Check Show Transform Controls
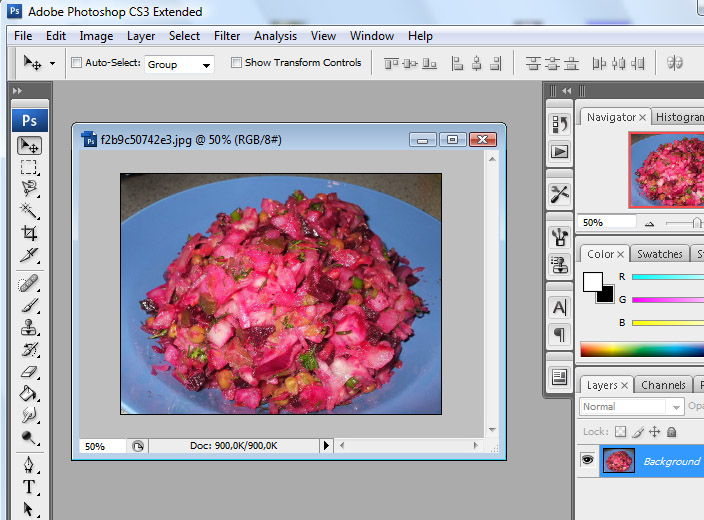Screen dimensions: 704x520 (236, 62)
